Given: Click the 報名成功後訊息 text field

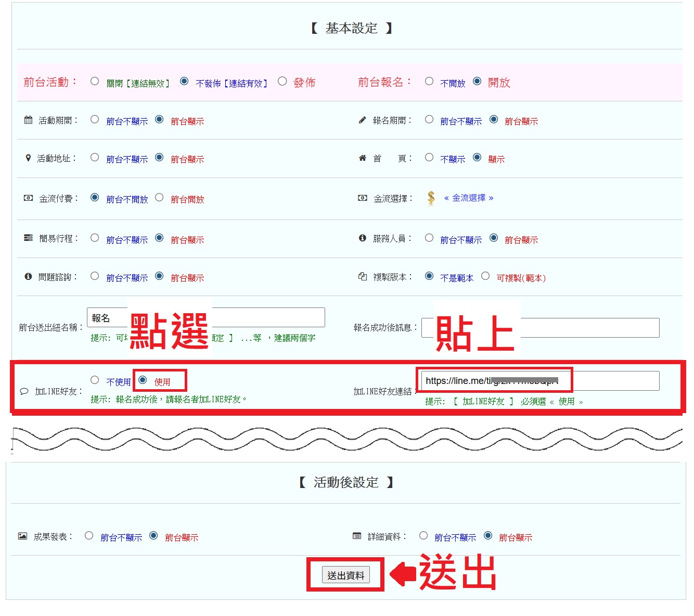Looking at the screenshot, I should [x=588, y=328].
